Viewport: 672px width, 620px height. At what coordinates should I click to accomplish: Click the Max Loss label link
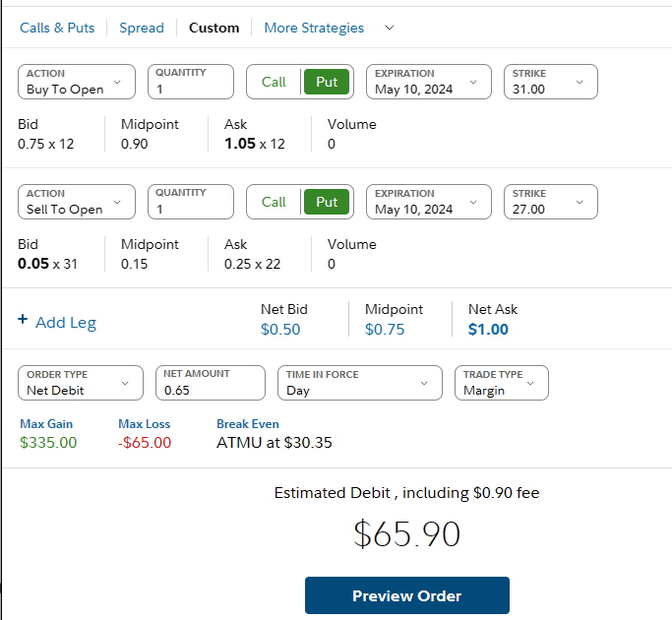[145, 424]
